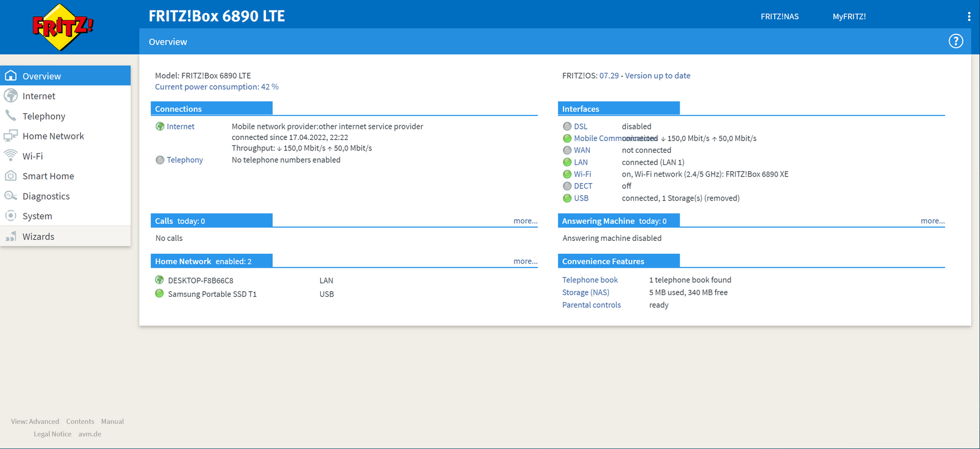Click the FRITZ! logo
This screenshot has width=980, height=449.
pos(62,27)
